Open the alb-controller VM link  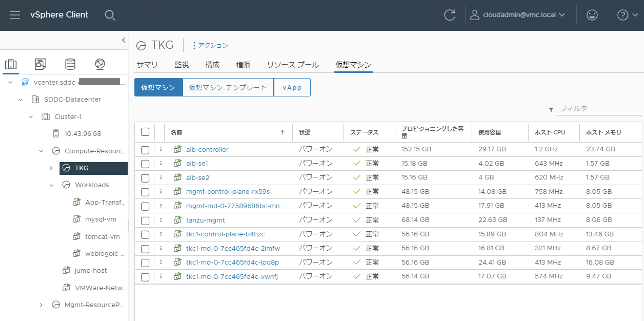207,149
